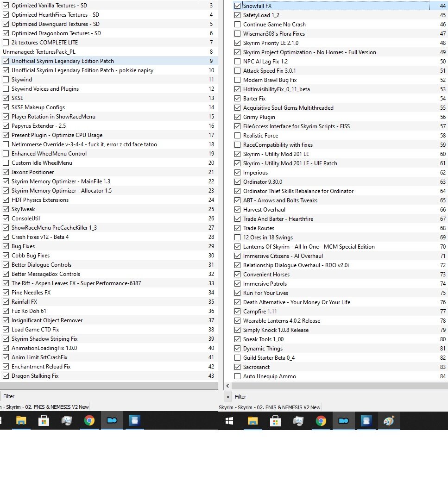
Task: Select the Fuz Ro Doh 61 row
Action: pyautogui.click(x=109, y=311)
